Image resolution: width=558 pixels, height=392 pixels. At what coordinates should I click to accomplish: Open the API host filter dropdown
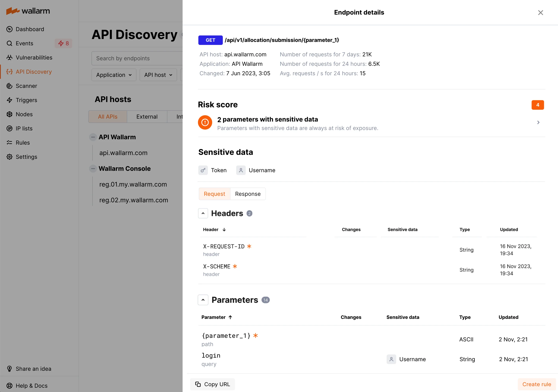click(x=158, y=75)
